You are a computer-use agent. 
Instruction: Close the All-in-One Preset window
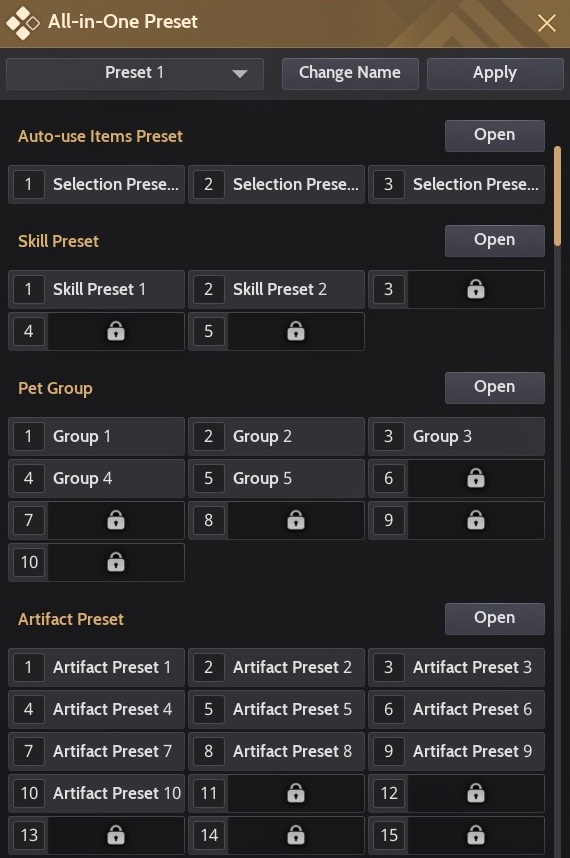coord(546,23)
